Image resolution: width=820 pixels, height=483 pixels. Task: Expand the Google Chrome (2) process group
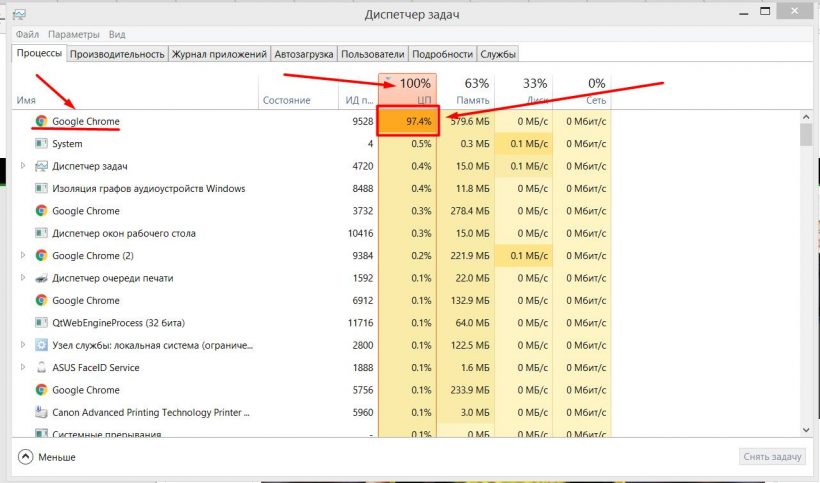coord(24,256)
